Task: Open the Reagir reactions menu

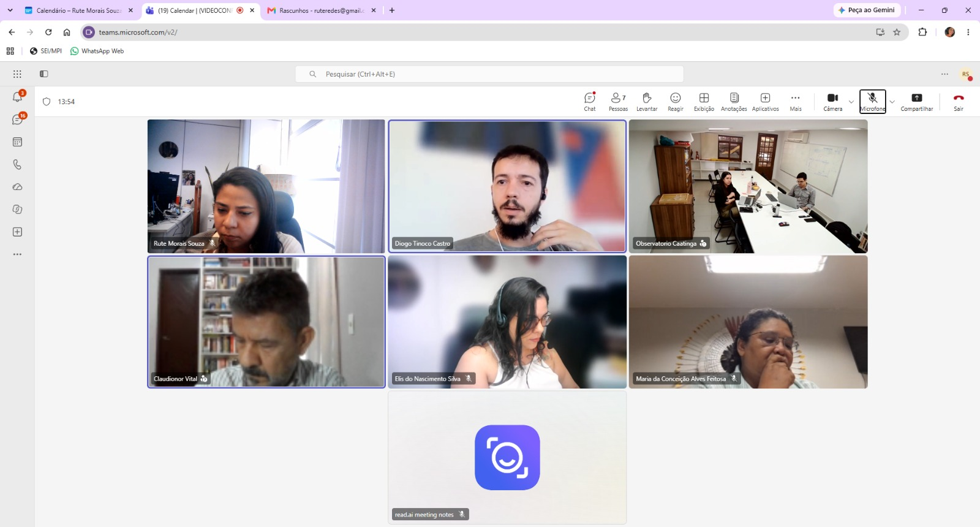Action: click(x=676, y=102)
